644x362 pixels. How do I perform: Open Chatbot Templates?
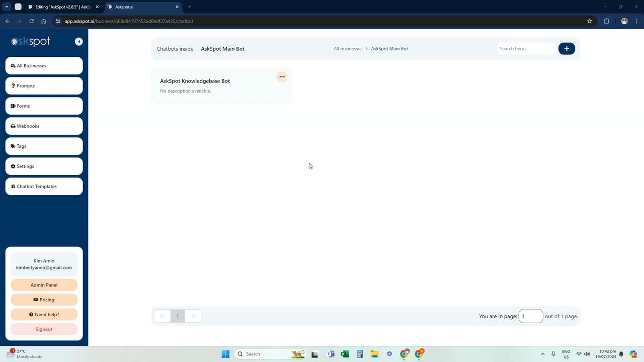click(44, 187)
